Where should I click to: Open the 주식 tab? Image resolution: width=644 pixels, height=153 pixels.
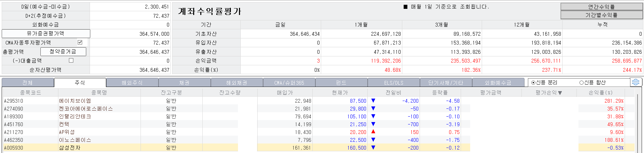[x=80, y=83]
